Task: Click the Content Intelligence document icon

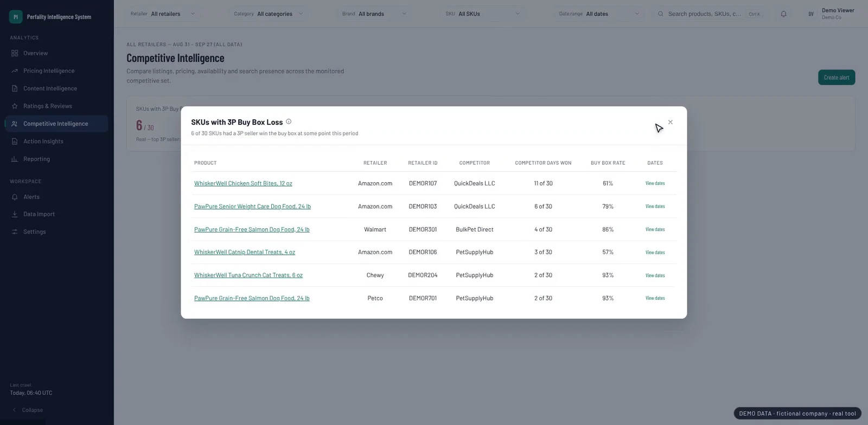Action: [x=15, y=88]
